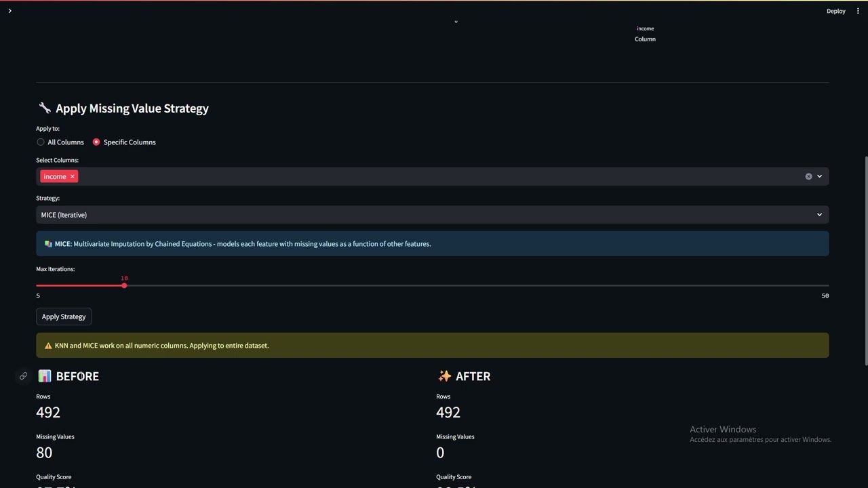Select the All Columns radio option

[x=60, y=142]
